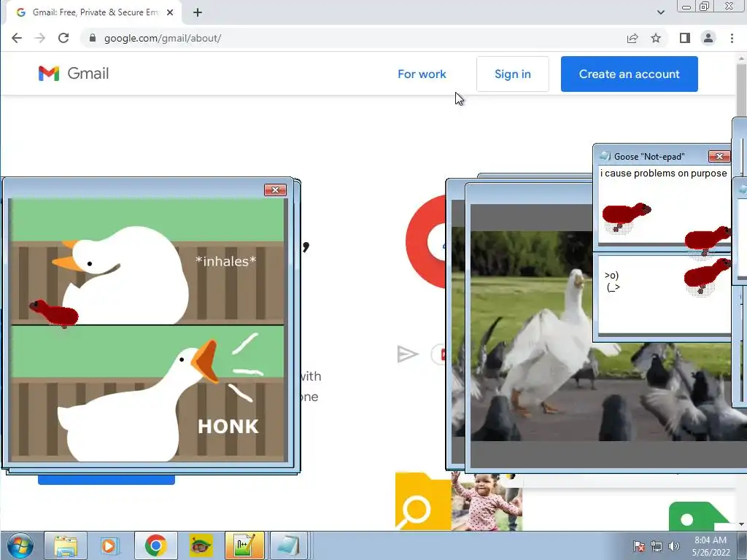The image size is (747, 560).
Task: Click the red goose in the meme window
Action: 54,314
